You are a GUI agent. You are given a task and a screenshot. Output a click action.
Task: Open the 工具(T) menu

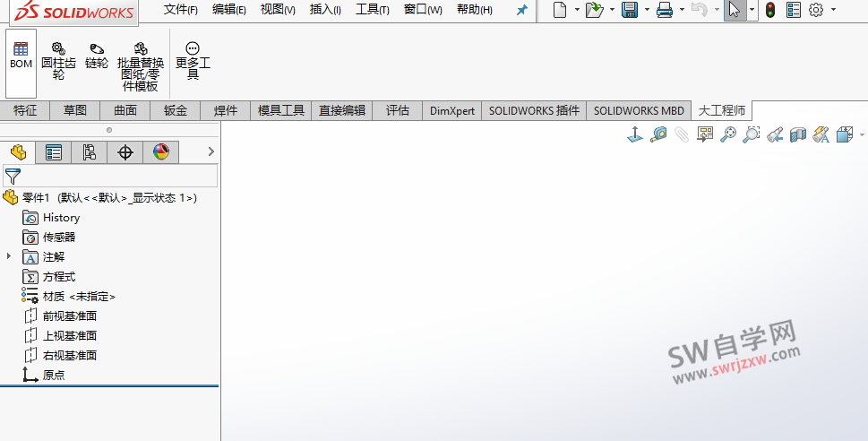pyautogui.click(x=372, y=10)
